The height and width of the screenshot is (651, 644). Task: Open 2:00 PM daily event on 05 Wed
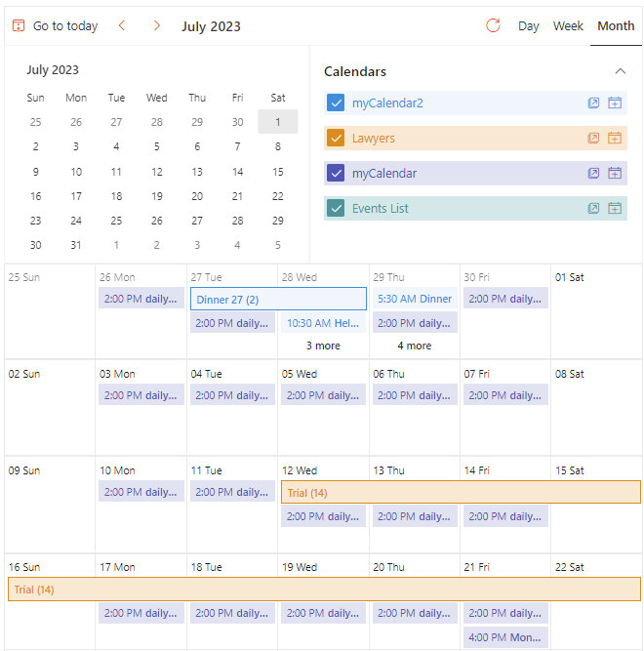[x=323, y=395]
